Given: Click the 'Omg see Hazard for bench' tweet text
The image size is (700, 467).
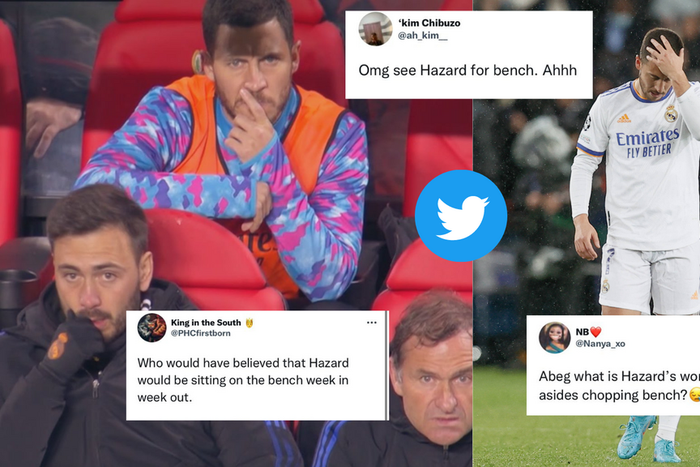Looking at the screenshot, I should [x=467, y=70].
